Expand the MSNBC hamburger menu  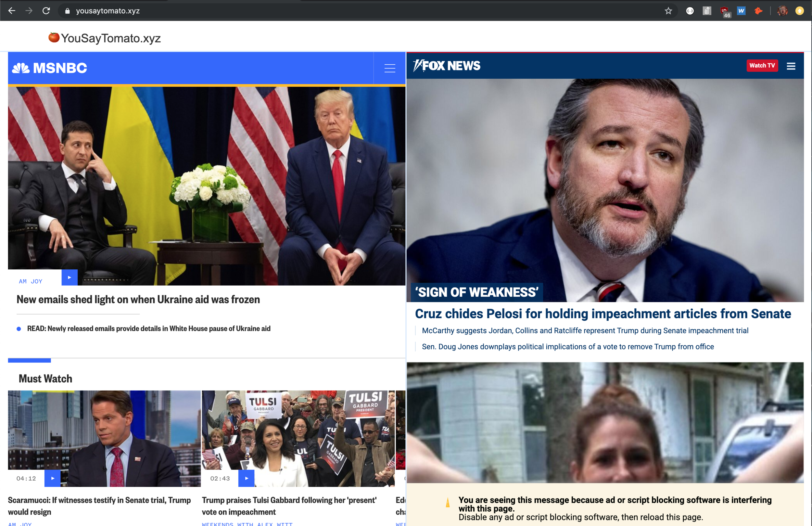(390, 68)
